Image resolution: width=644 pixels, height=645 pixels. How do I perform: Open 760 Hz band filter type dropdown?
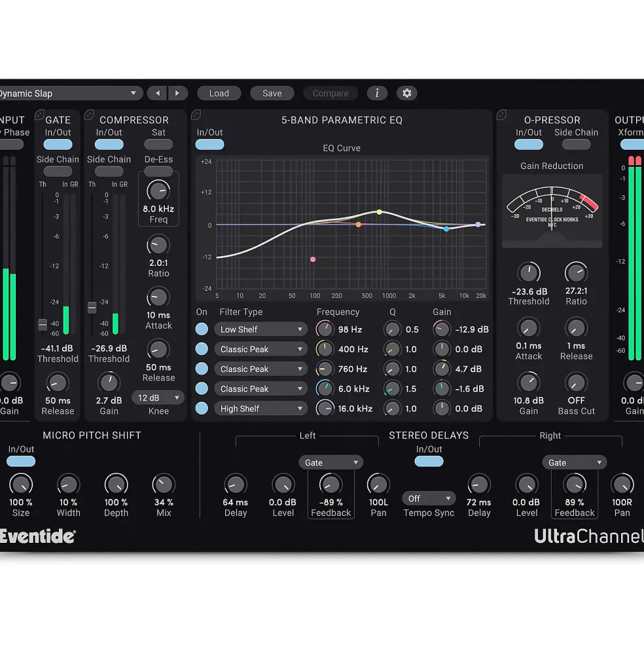pos(260,369)
